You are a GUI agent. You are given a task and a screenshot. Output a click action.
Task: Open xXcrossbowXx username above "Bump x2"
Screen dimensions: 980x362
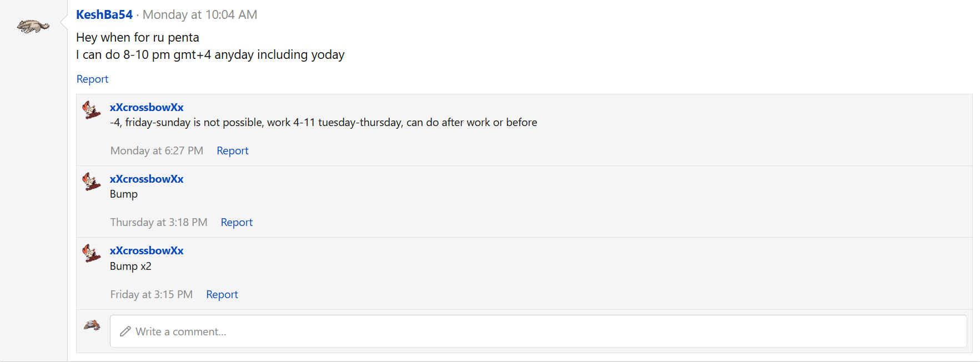[x=147, y=250]
